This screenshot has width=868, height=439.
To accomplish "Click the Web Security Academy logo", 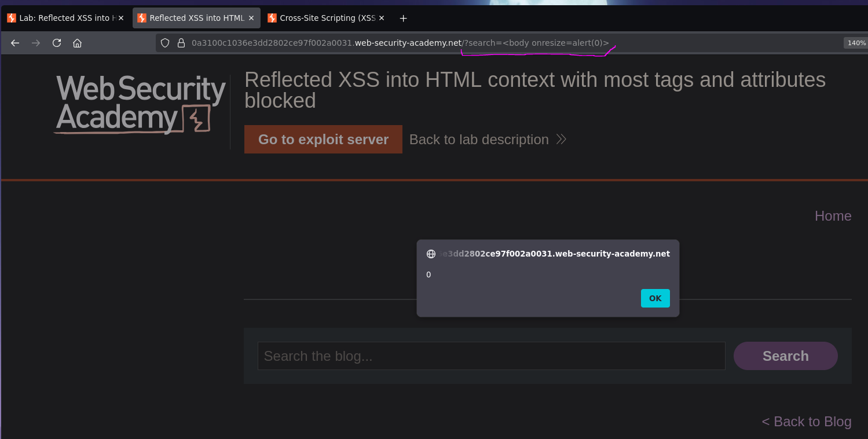I will tap(140, 105).
